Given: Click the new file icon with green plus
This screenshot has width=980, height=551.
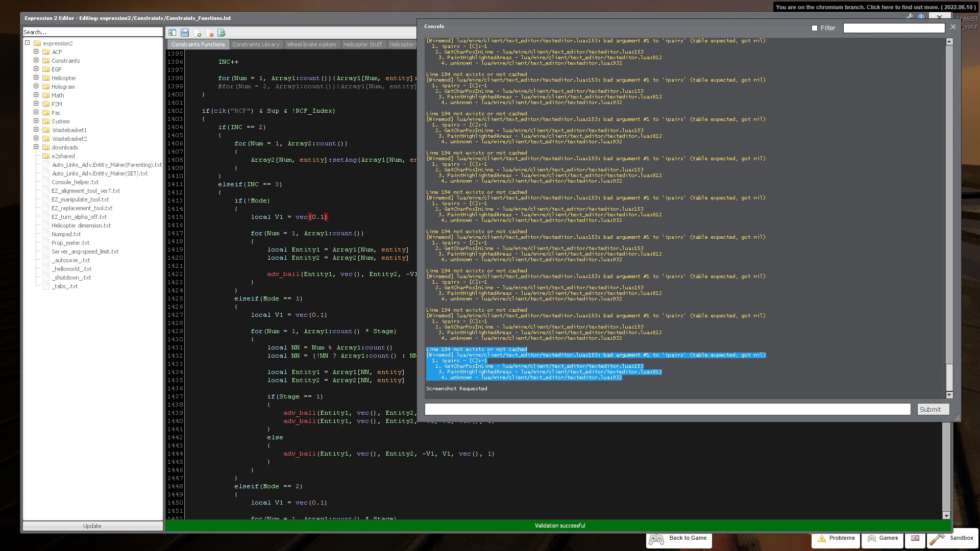Looking at the screenshot, I should [198, 33].
